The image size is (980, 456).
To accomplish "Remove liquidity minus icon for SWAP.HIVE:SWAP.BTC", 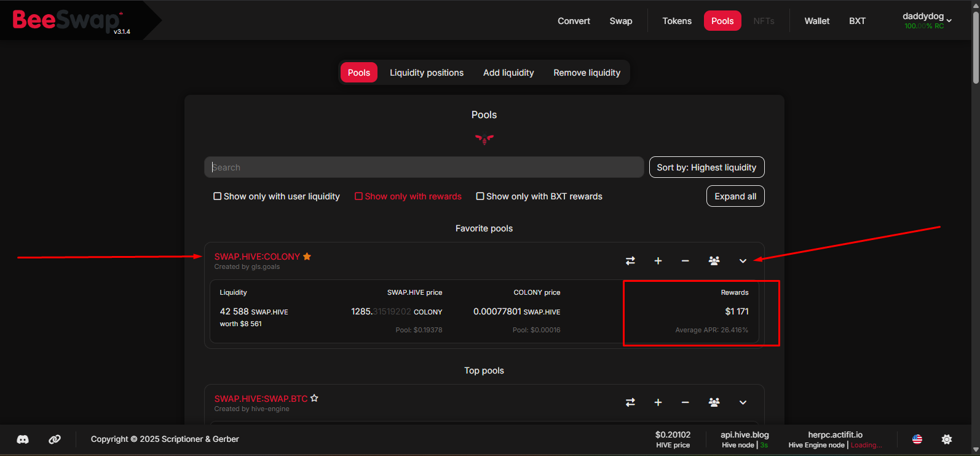I will pos(685,402).
